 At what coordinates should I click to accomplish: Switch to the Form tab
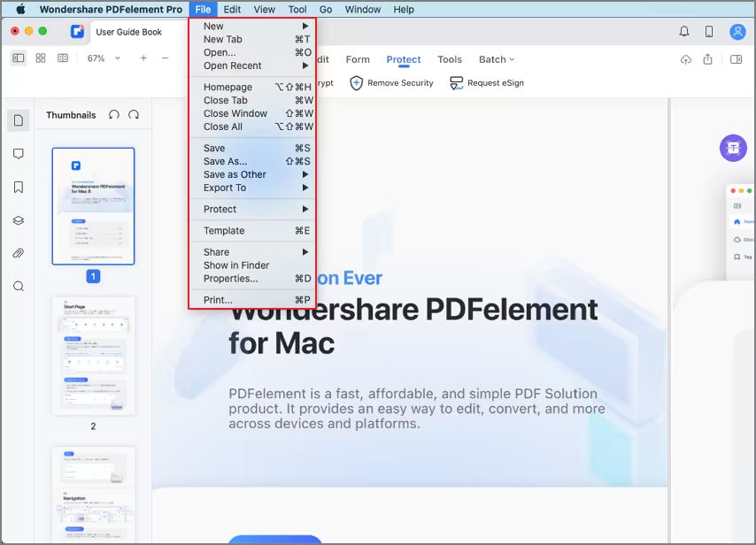(x=358, y=59)
